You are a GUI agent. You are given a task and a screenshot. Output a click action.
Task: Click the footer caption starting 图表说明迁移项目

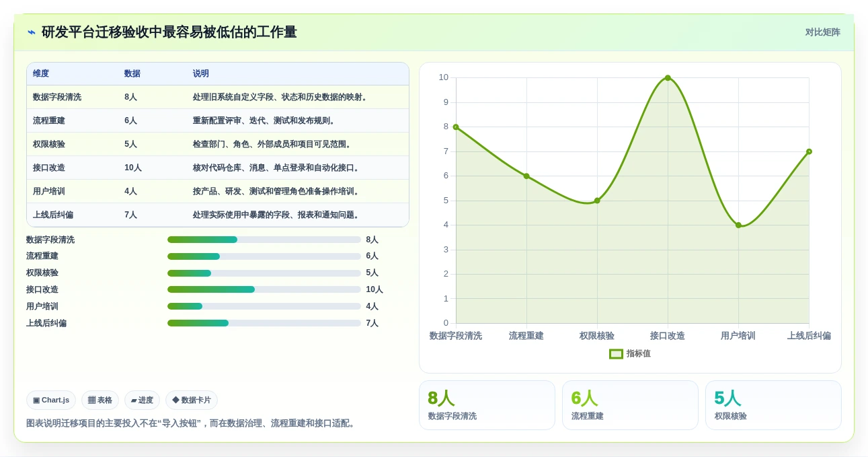192,423
